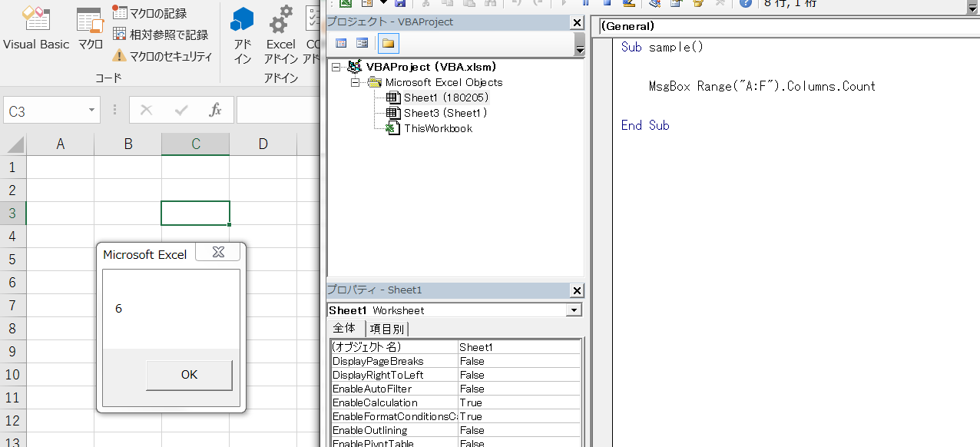
Task: Open マクロのセキュリティ settings
Action: coord(162,55)
